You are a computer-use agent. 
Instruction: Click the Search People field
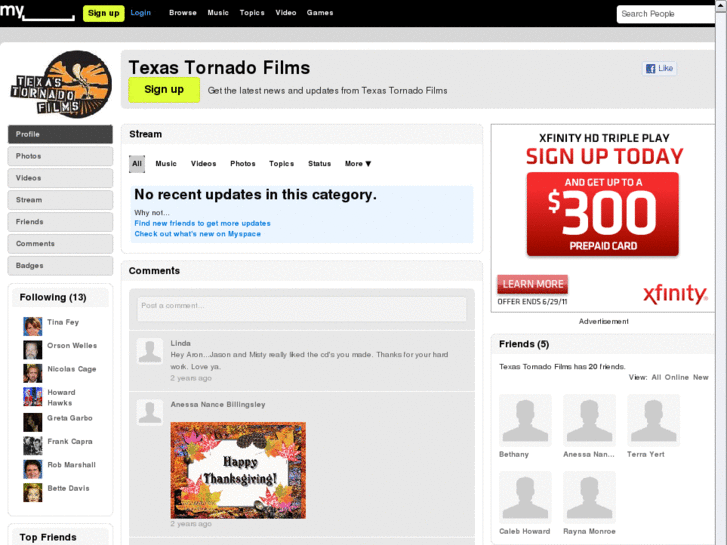(666, 14)
